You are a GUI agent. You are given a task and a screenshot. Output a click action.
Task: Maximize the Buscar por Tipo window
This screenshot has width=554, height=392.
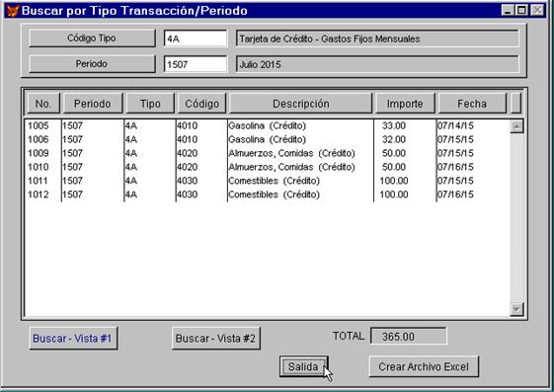tap(521, 10)
